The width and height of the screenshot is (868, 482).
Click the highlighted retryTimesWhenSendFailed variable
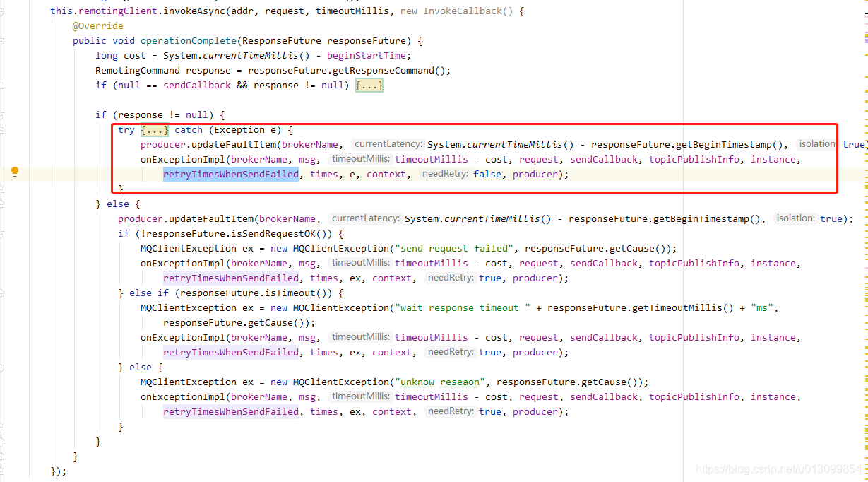click(x=230, y=174)
